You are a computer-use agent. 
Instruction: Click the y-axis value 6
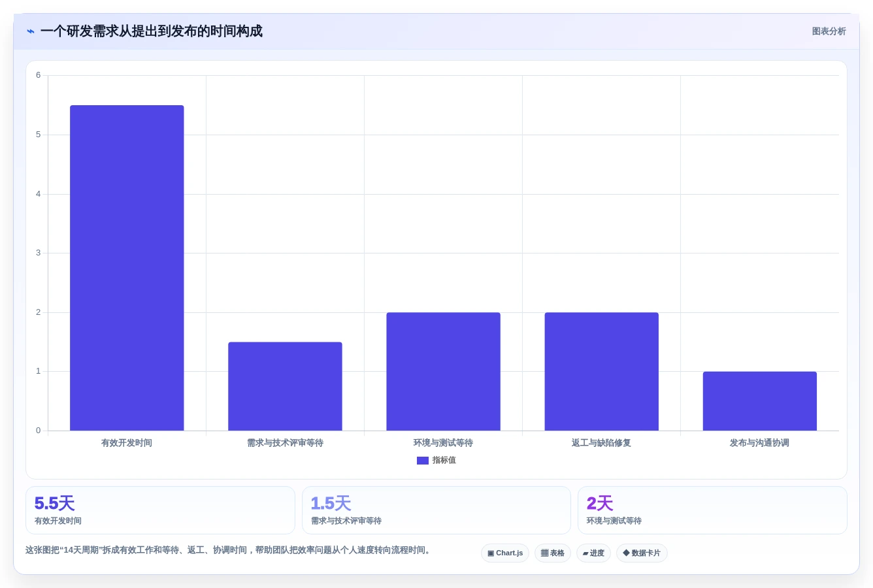(38, 75)
